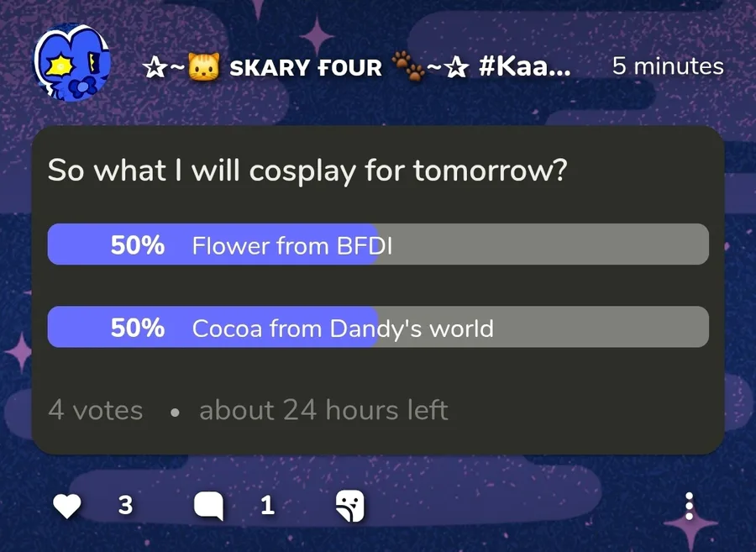The height and width of the screenshot is (552, 756).
Task: Click the poll question about cosplay tomorrow
Action: [307, 171]
